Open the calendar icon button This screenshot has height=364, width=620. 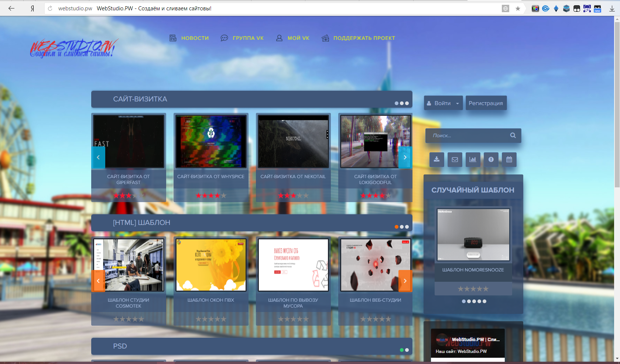[x=509, y=160]
